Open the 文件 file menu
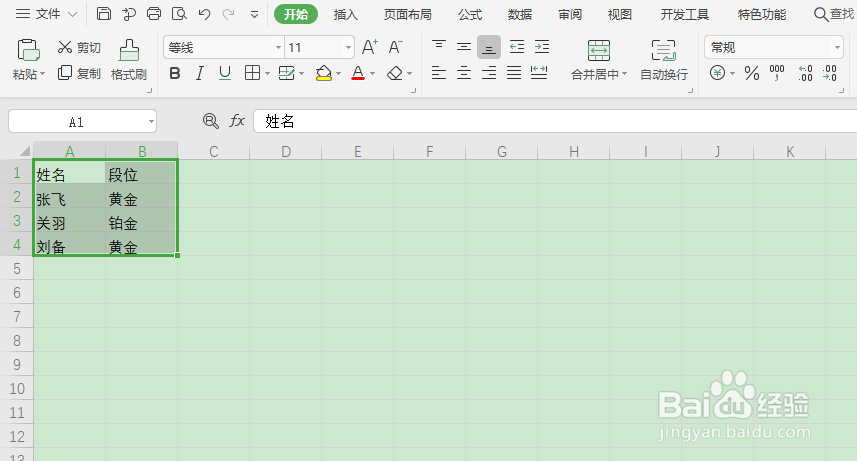Image resolution: width=857 pixels, height=461 pixels. [x=46, y=14]
